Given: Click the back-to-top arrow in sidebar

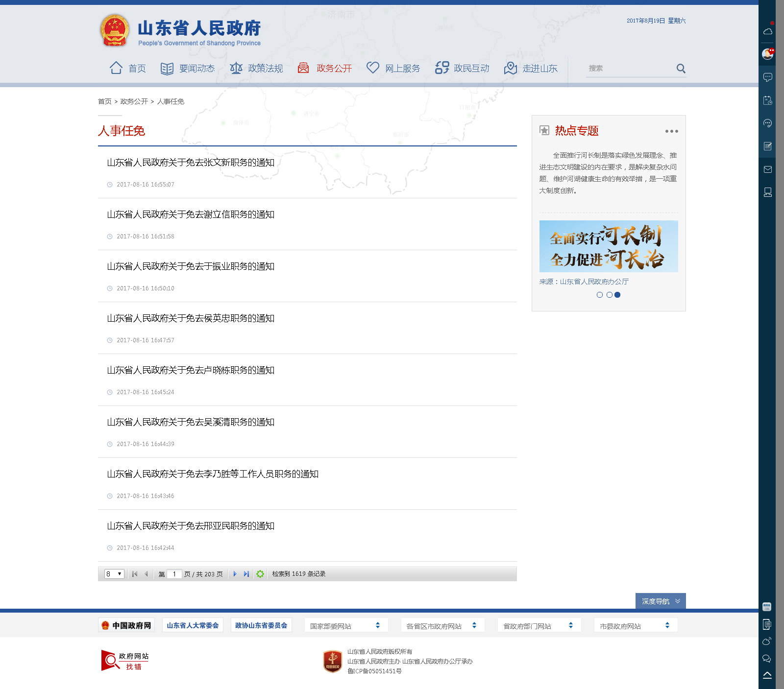Looking at the screenshot, I should tap(767, 675).
